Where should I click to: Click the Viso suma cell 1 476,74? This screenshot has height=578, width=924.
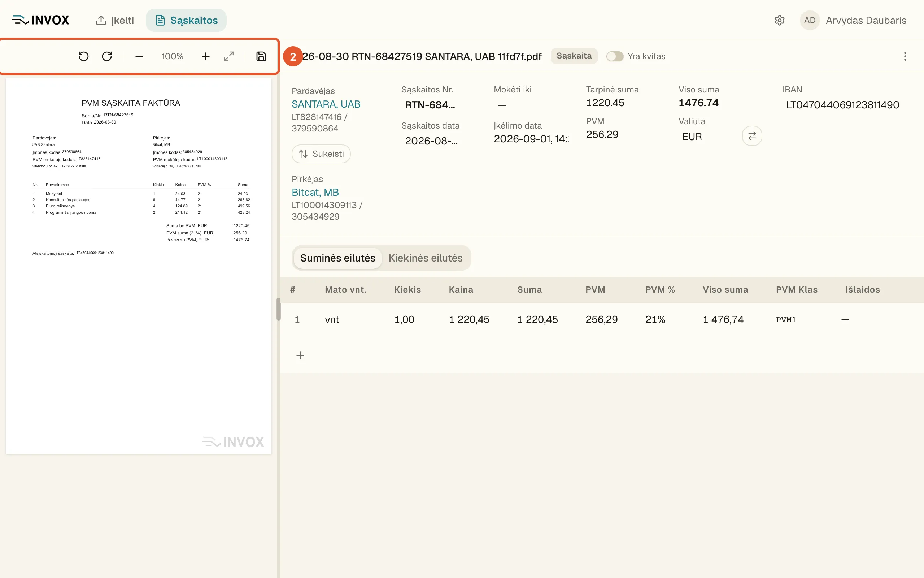pos(723,320)
